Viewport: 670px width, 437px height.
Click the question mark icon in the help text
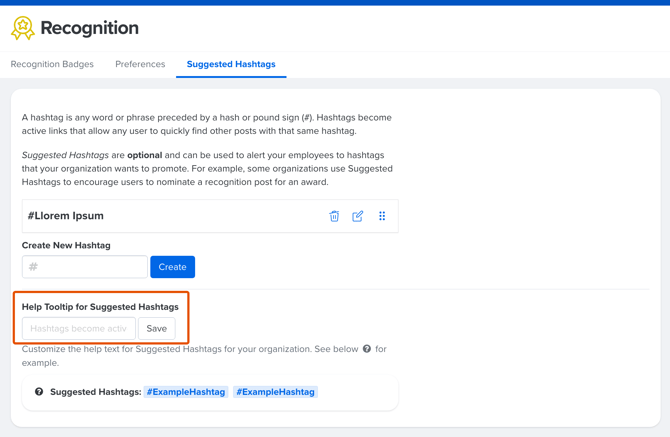(367, 349)
